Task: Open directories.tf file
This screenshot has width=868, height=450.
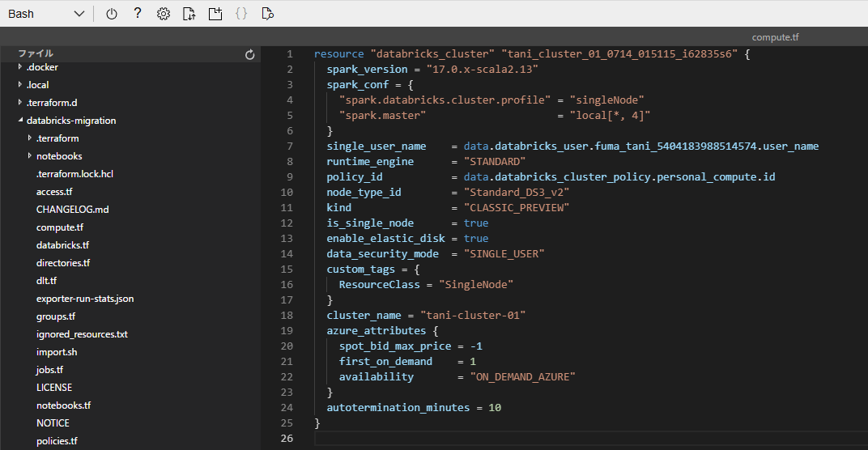Action: pyautogui.click(x=63, y=263)
